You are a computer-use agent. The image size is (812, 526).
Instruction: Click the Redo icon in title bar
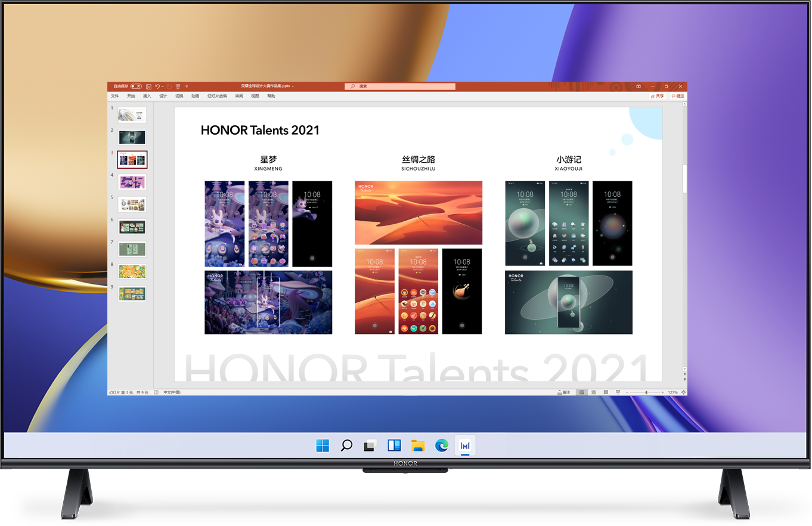169,86
